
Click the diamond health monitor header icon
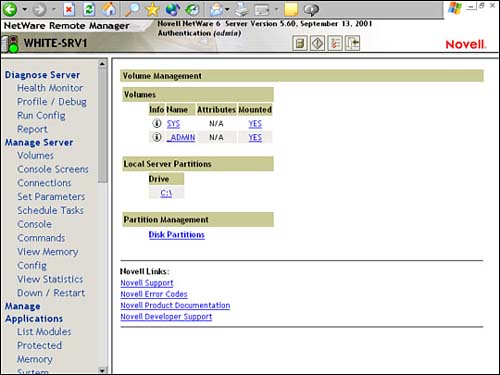[317, 43]
